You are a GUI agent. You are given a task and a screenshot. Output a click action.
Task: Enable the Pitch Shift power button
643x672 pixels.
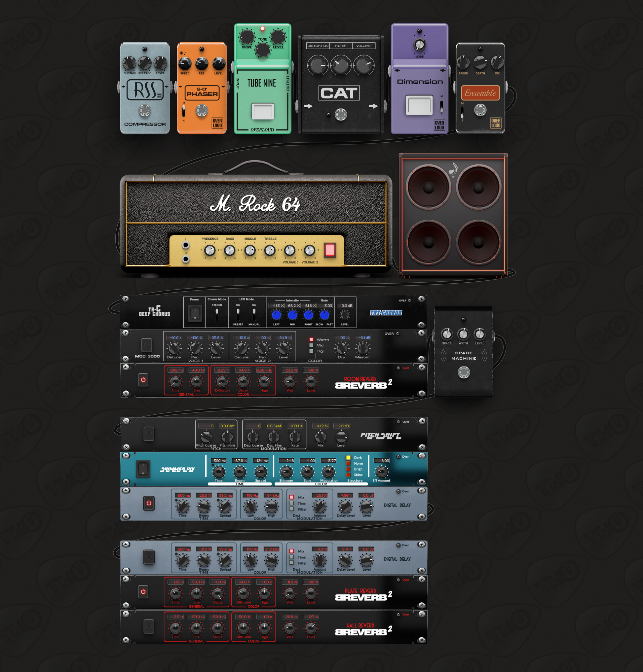[x=149, y=433]
